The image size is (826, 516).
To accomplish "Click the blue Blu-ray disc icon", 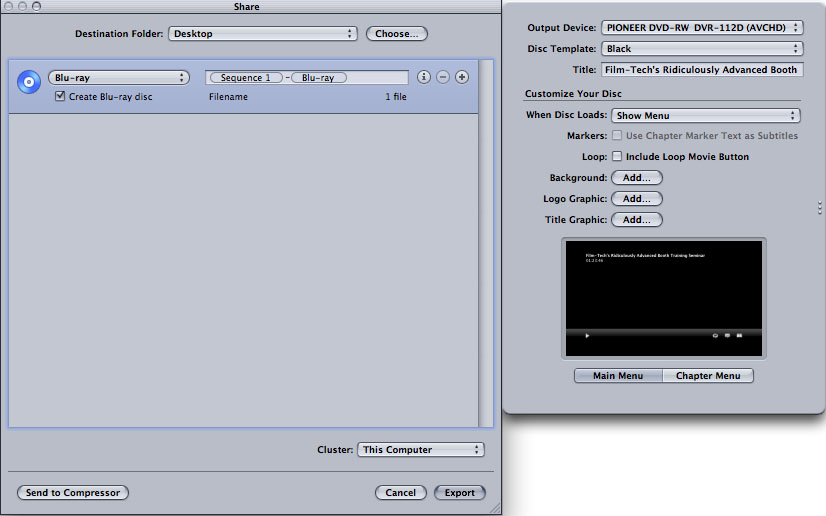I will pos(29,82).
